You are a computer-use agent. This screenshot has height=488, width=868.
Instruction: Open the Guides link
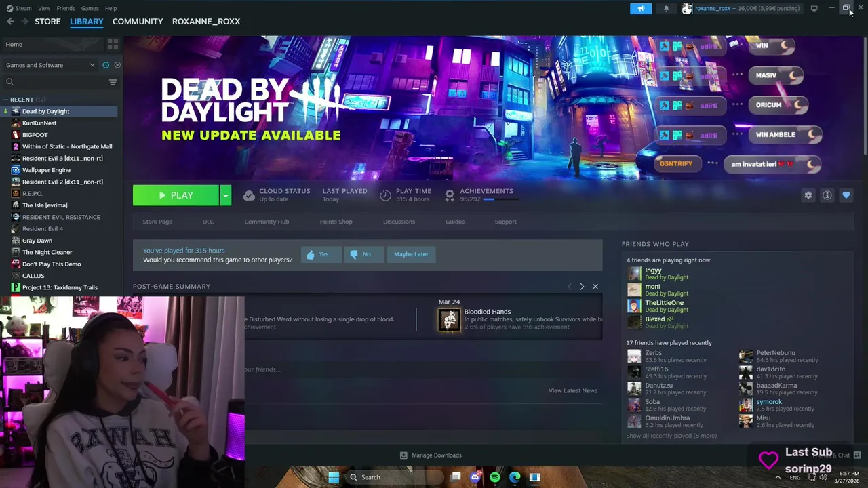[x=455, y=222]
